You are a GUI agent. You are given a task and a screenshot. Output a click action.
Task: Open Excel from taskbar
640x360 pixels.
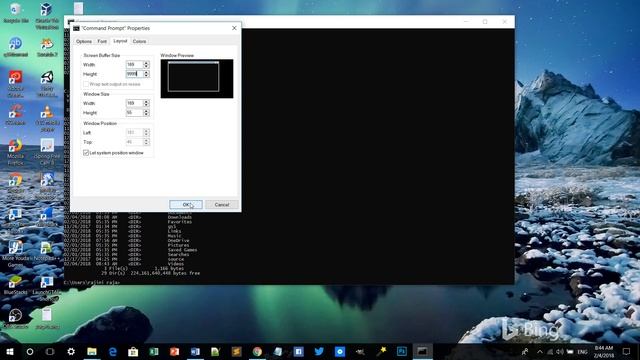[154, 351]
